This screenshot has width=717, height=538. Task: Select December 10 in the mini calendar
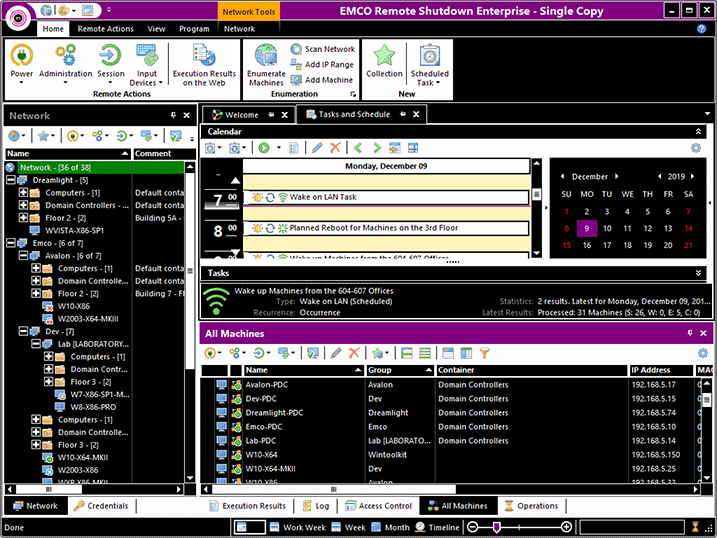click(607, 228)
